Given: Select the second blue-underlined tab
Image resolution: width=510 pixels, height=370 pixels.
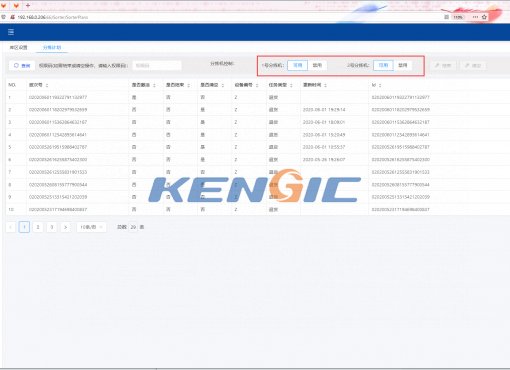Looking at the screenshot, I should (x=52, y=47).
